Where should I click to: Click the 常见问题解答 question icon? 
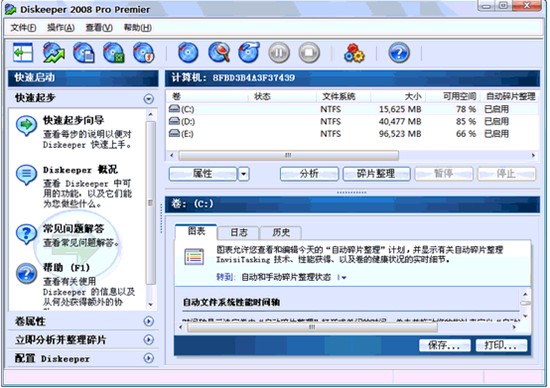(26, 234)
